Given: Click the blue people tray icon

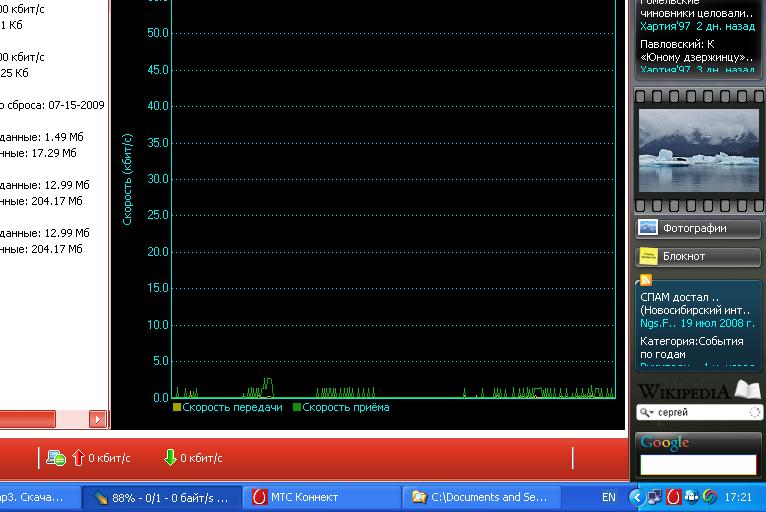Looking at the screenshot, I should point(692,496).
